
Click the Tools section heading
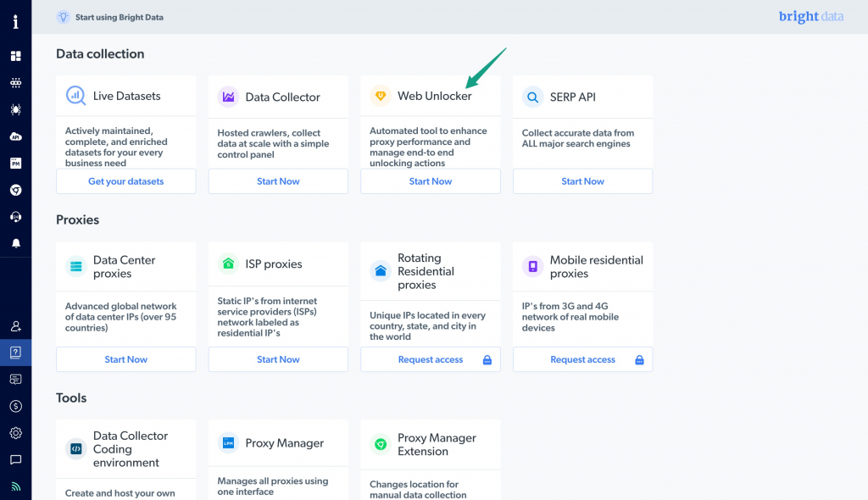coord(71,397)
